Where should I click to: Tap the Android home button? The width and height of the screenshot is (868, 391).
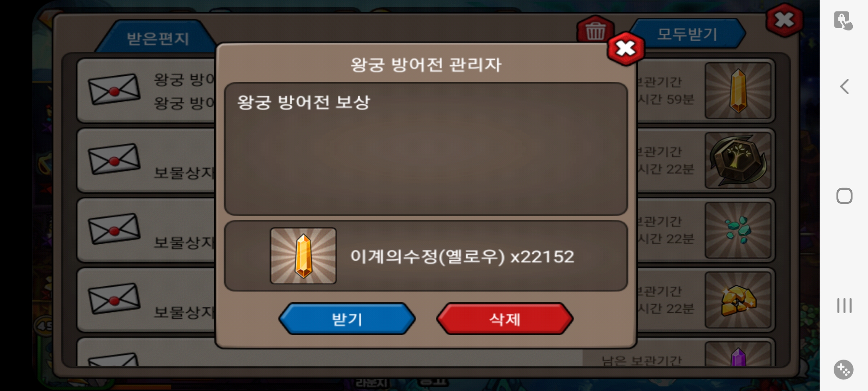[844, 196]
